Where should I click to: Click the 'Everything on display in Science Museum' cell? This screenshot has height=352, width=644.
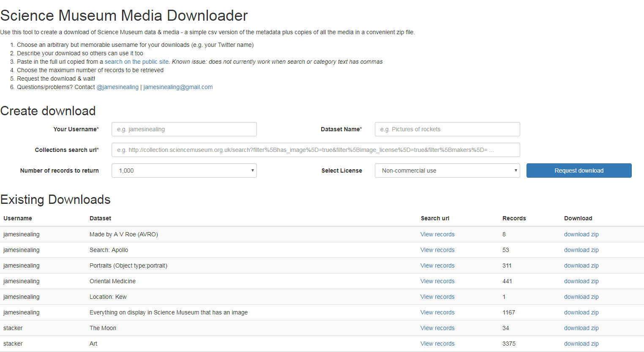169,312
